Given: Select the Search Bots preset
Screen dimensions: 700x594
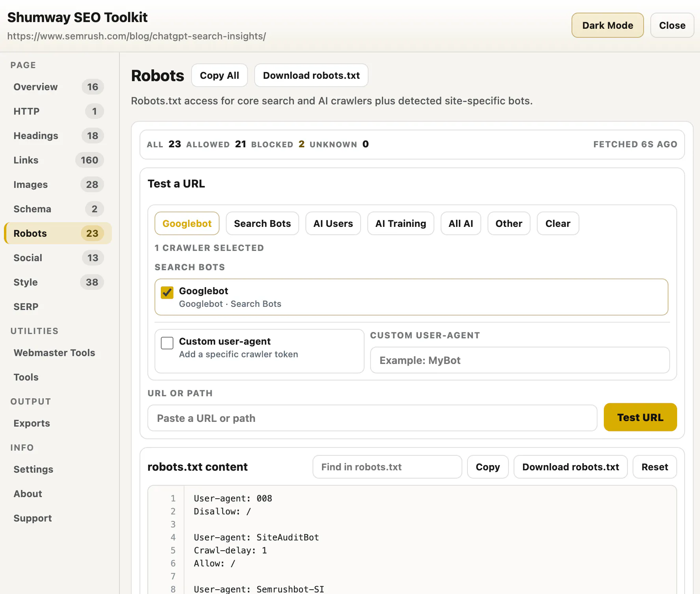Looking at the screenshot, I should pos(262,223).
